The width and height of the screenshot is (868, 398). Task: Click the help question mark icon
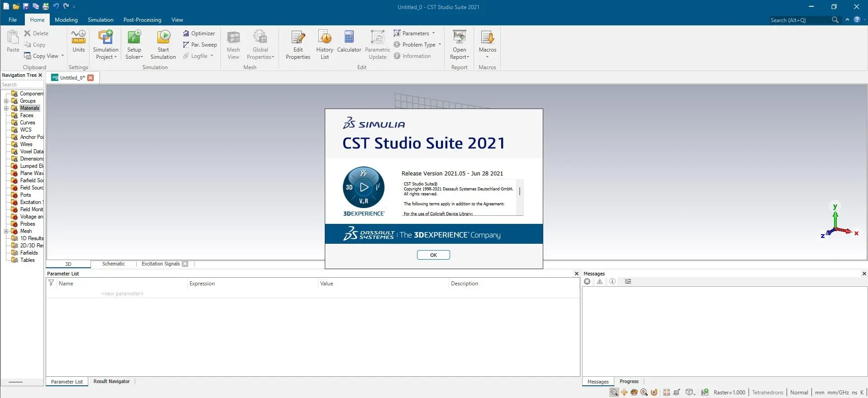click(857, 19)
